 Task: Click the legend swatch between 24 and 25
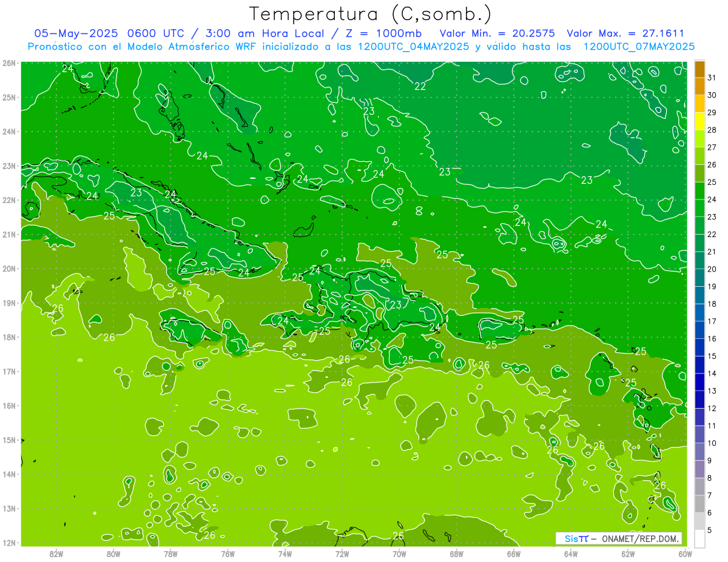[699, 191]
